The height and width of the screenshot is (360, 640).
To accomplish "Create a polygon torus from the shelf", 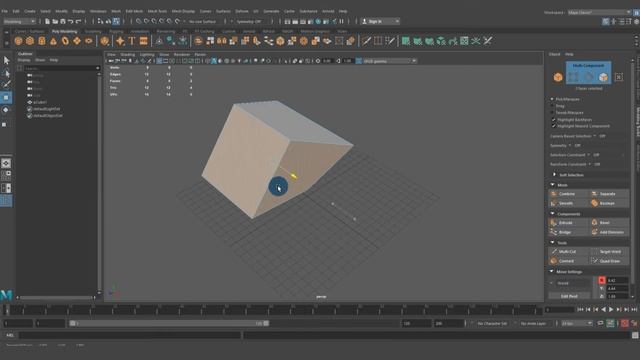I will [65, 41].
